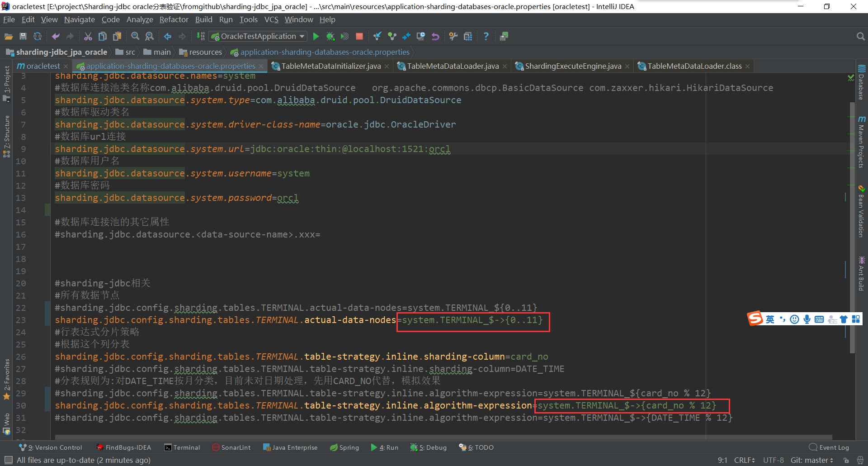Click the Undo arrow in the toolbar
This screenshot has width=868, height=466.
click(435, 36)
